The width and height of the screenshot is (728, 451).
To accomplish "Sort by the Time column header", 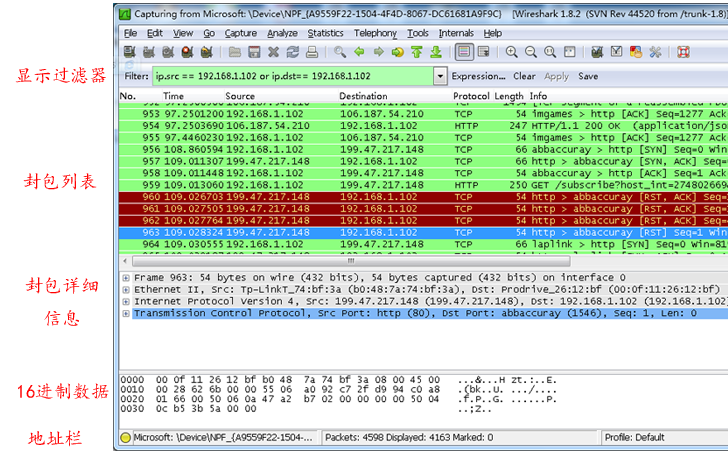I will (x=174, y=96).
